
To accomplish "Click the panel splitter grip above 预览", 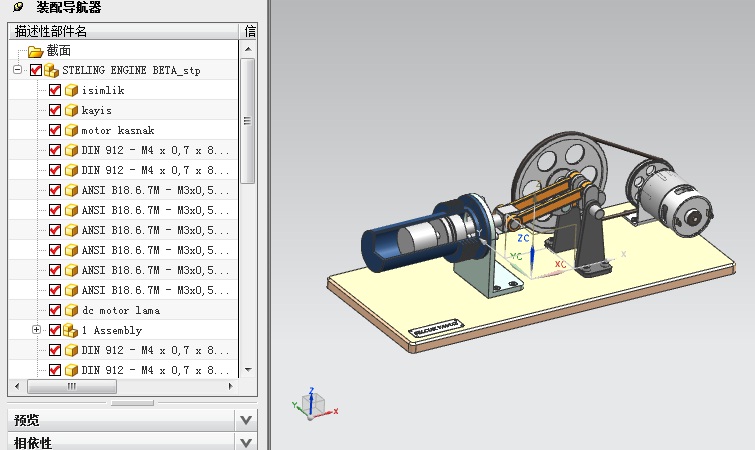I will tap(132, 403).
